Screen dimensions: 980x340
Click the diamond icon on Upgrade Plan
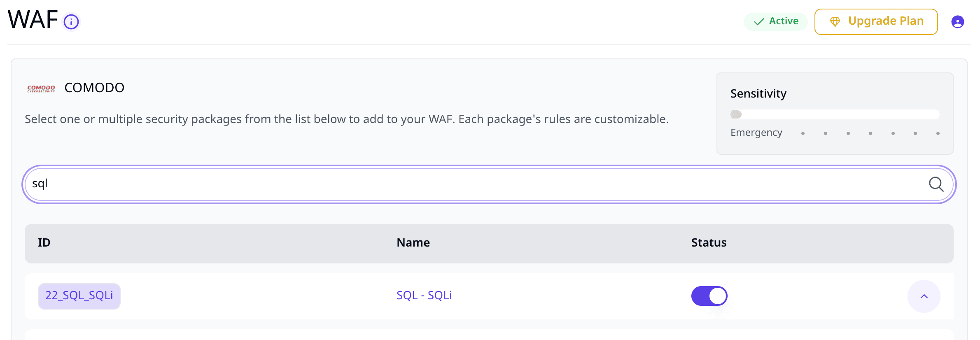pyautogui.click(x=835, y=22)
